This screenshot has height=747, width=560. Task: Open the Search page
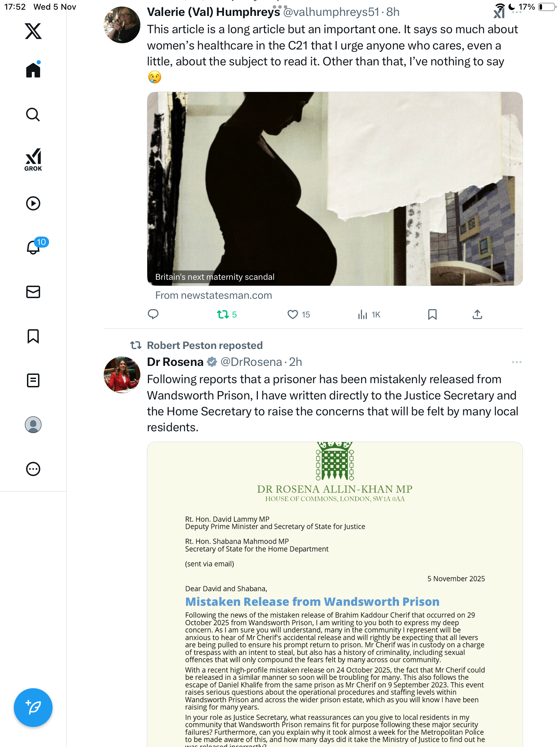point(33,114)
